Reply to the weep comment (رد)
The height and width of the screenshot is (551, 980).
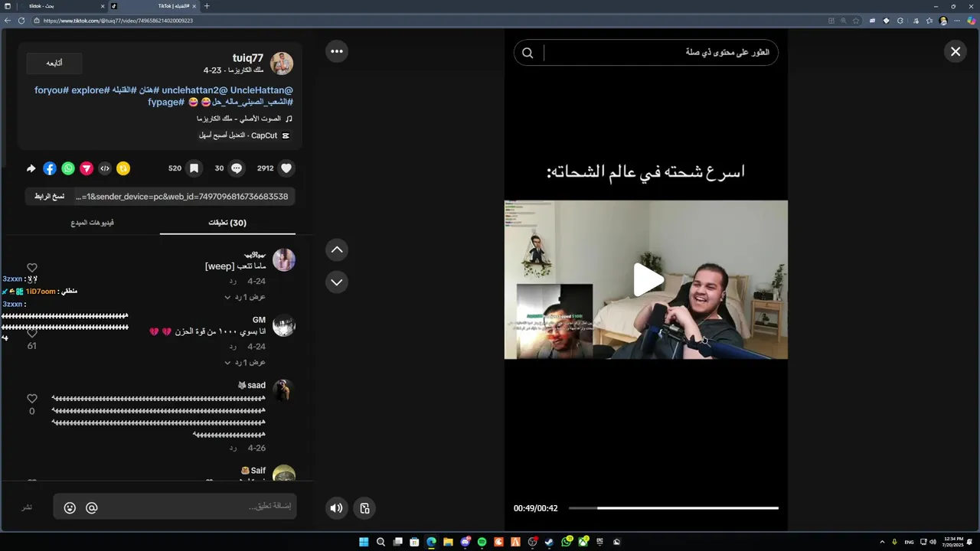(x=233, y=282)
